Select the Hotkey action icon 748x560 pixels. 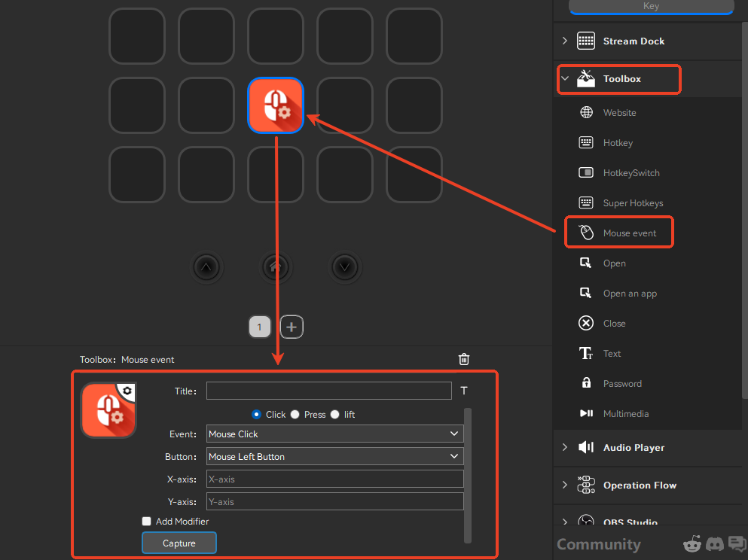tap(585, 142)
